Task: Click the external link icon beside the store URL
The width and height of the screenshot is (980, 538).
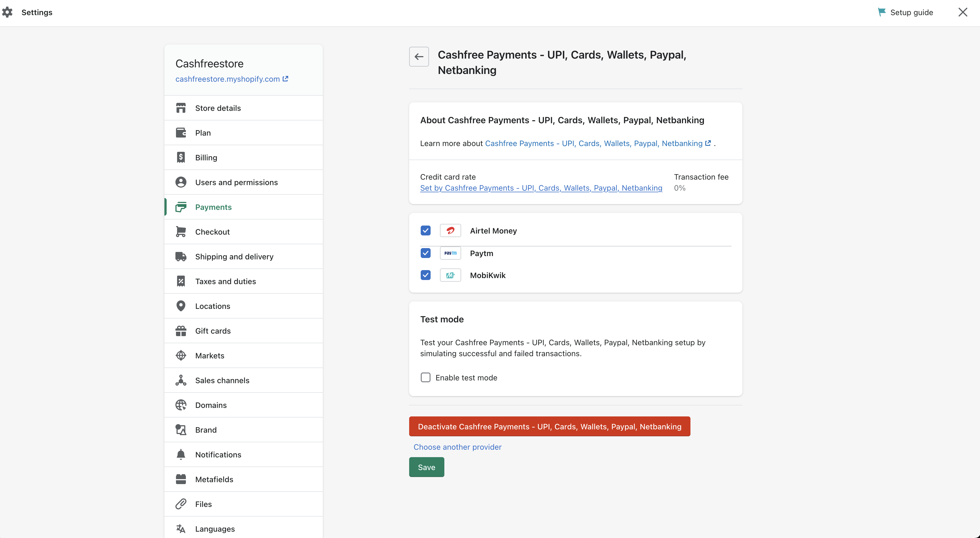Action: click(x=285, y=79)
